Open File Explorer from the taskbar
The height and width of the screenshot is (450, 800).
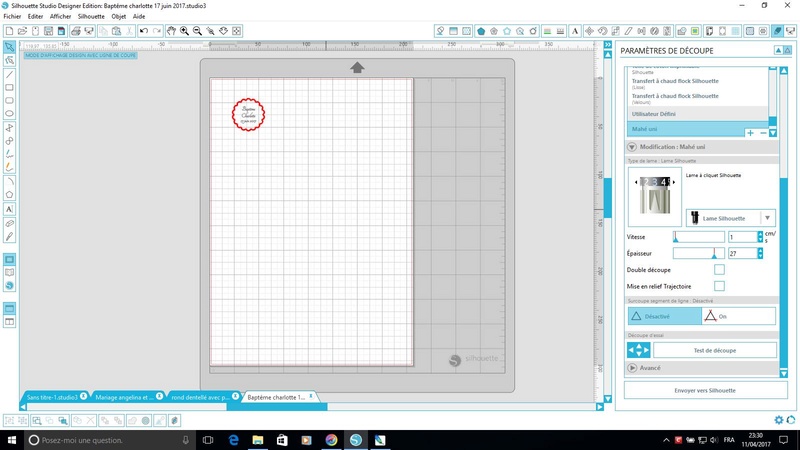click(258, 440)
